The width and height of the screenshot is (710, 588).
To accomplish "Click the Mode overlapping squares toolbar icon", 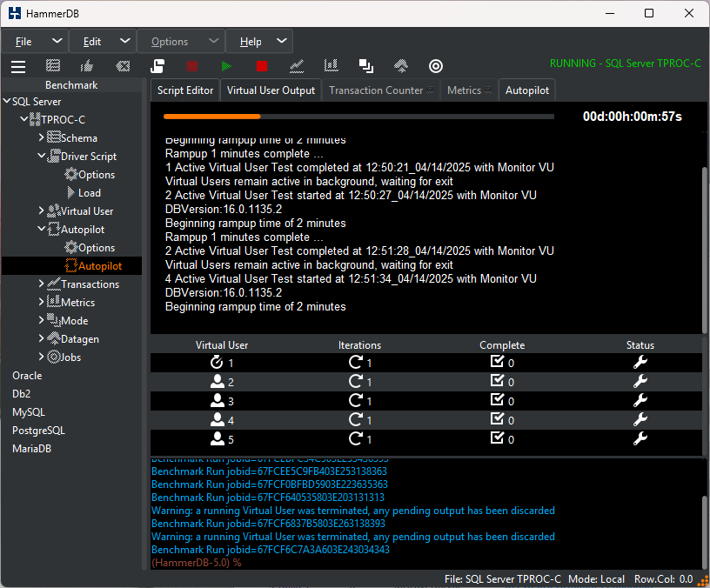I will (x=365, y=66).
